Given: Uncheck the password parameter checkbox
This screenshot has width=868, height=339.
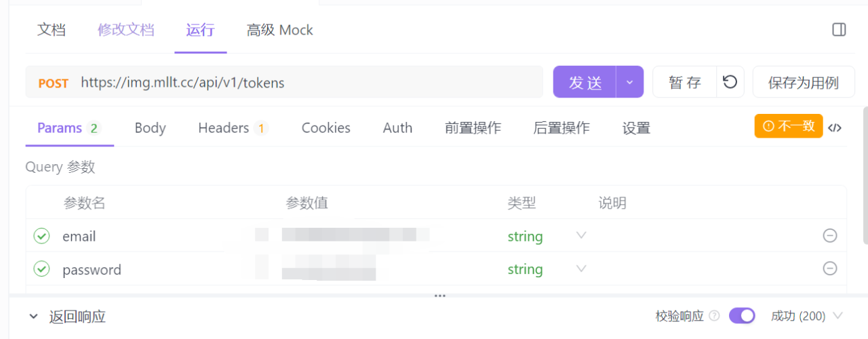Looking at the screenshot, I should pos(42,269).
